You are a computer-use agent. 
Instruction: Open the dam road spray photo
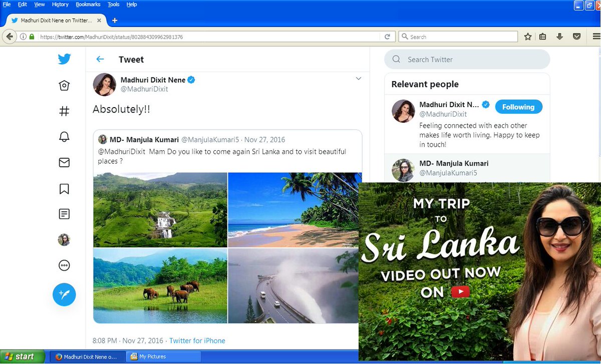click(x=293, y=286)
